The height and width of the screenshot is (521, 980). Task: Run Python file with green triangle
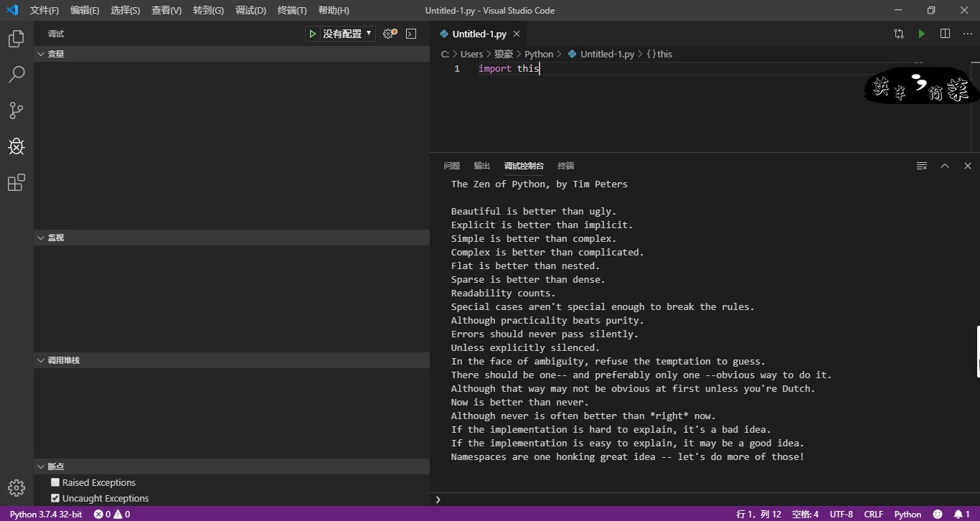pos(922,34)
